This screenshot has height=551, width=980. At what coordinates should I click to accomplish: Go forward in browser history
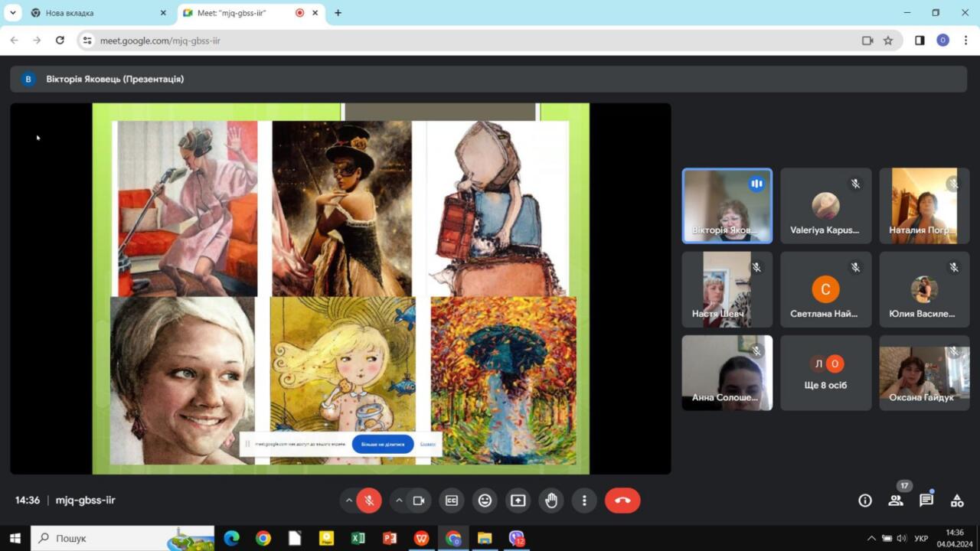pyautogui.click(x=37, y=41)
